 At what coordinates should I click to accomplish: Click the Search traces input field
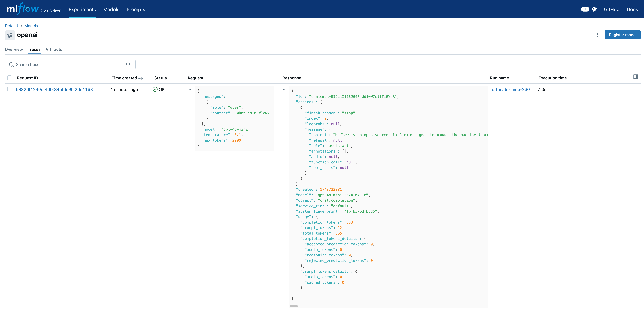click(x=70, y=64)
